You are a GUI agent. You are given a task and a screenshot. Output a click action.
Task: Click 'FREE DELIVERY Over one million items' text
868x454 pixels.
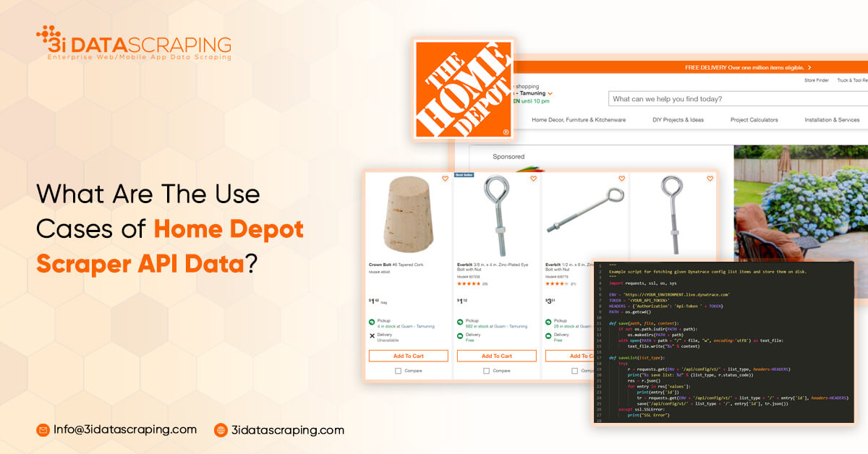(x=744, y=67)
